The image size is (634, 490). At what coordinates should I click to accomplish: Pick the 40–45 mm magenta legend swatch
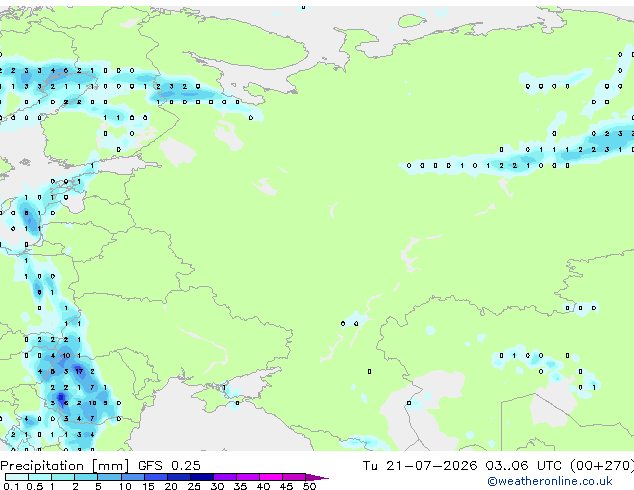271,477
